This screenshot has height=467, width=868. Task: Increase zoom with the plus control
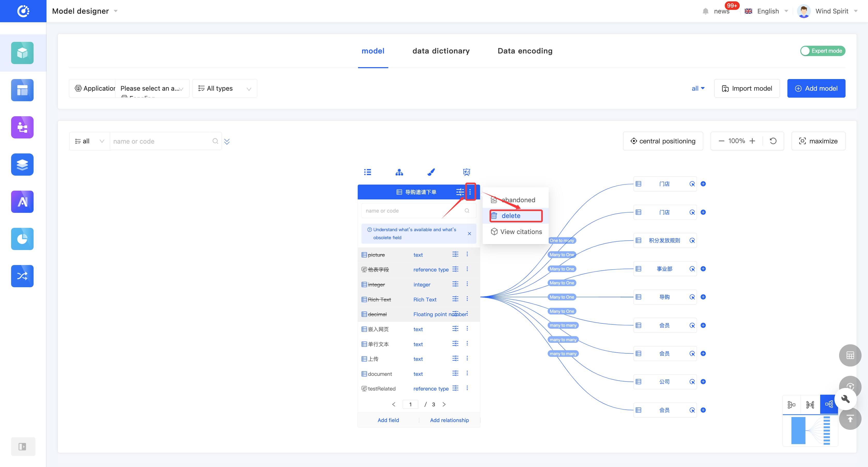pos(752,141)
